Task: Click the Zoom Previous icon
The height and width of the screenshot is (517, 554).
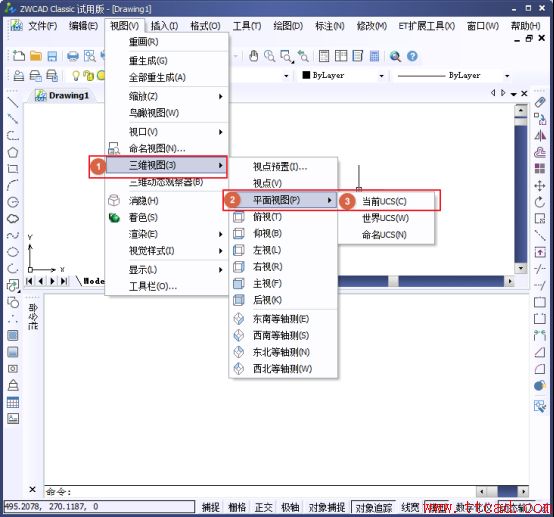Action: 303,56
